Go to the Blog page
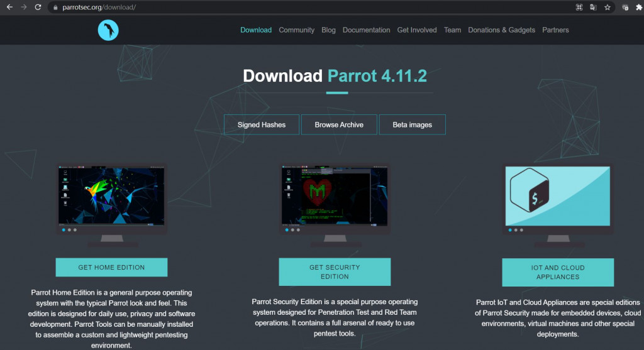Screen dimensions: 644x350 click(328, 30)
